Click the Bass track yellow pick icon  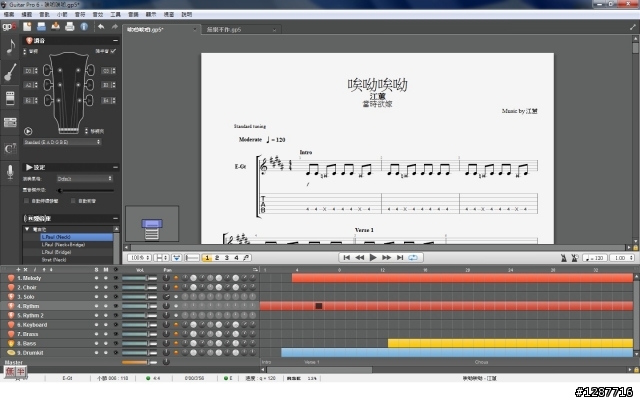tap(11, 343)
